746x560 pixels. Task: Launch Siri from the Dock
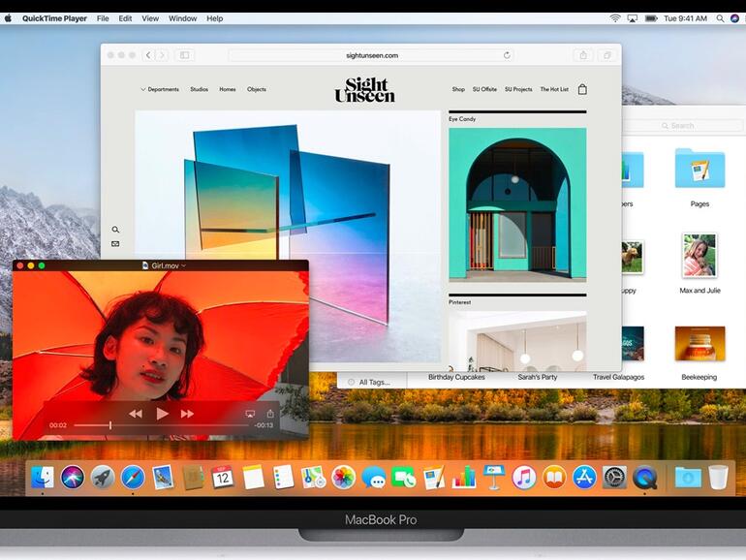[73, 478]
